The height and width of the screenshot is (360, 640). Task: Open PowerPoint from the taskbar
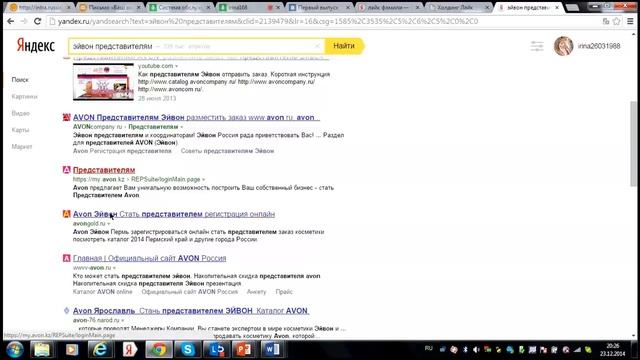[x=244, y=350]
